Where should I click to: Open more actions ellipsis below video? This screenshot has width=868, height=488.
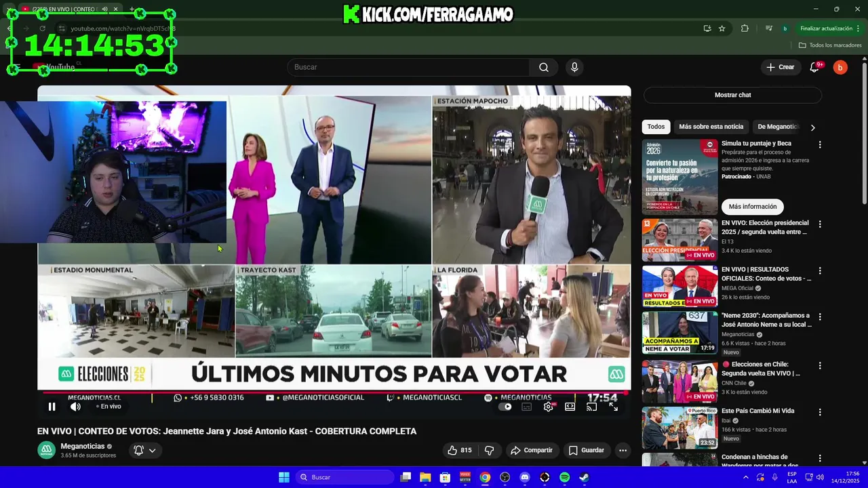623,450
